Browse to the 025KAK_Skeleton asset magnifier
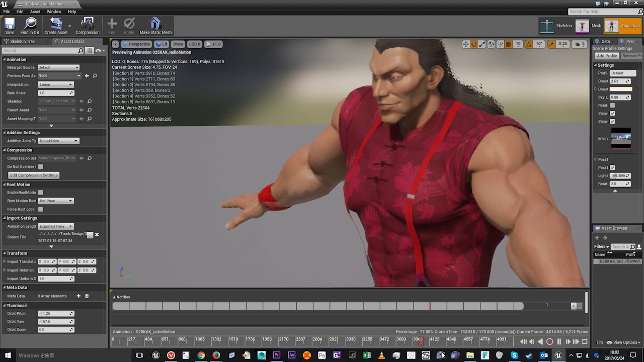The height and width of the screenshot is (362, 644). click(90, 101)
